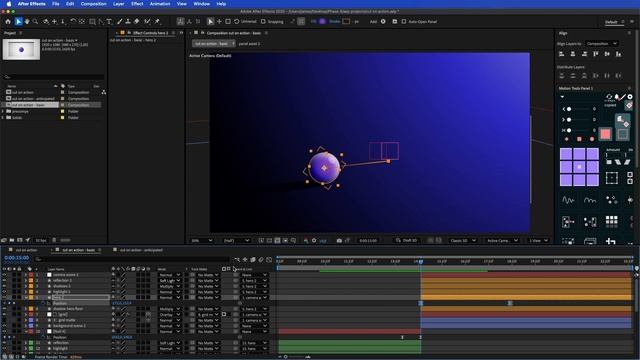Click the Motion Tools bounce curve icon

590,200
